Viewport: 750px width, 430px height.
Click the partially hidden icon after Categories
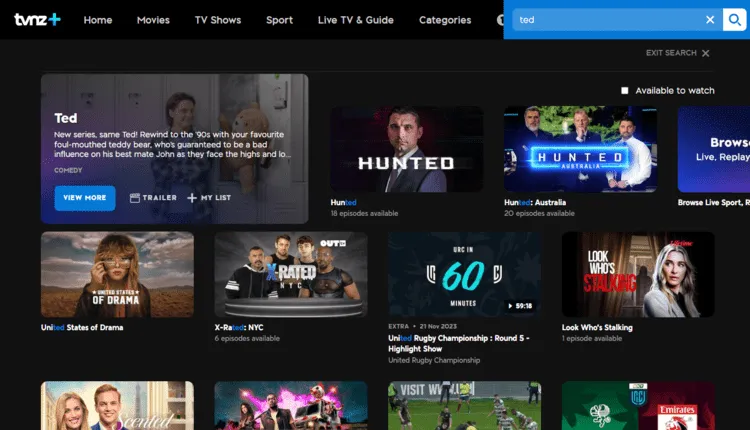[500, 20]
